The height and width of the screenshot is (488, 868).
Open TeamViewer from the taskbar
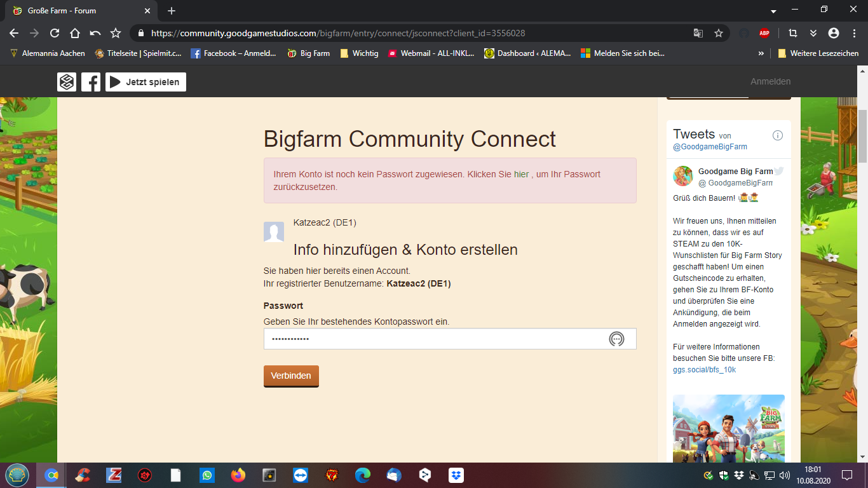click(300, 475)
